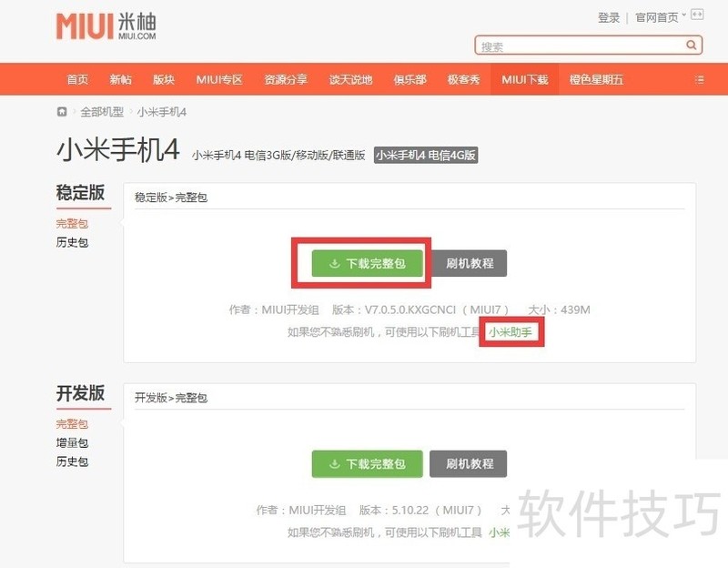The height and width of the screenshot is (568, 728).
Task: Click the 稳定版 section heading
Action: coord(81,192)
